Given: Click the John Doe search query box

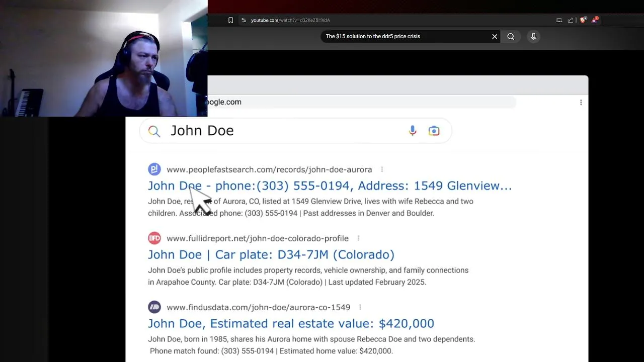Looking at the screenshot, I should click(x=295, y=131).
